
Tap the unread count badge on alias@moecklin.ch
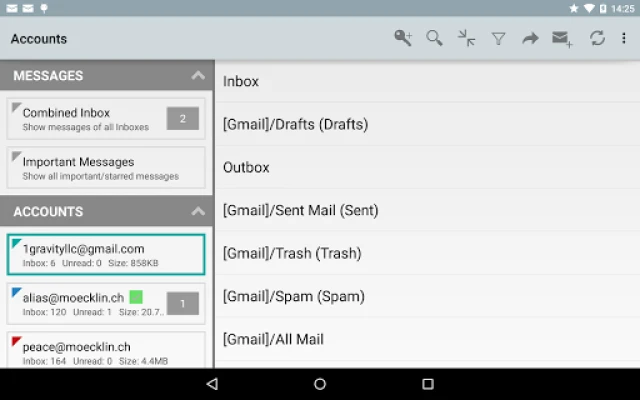pyautogui.click(x=183, y=303)
